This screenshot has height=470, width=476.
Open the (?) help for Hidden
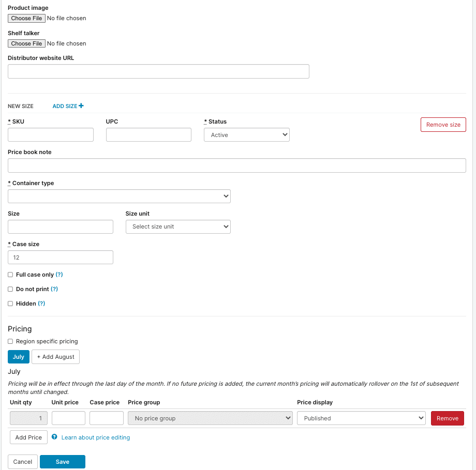(41, 304)
